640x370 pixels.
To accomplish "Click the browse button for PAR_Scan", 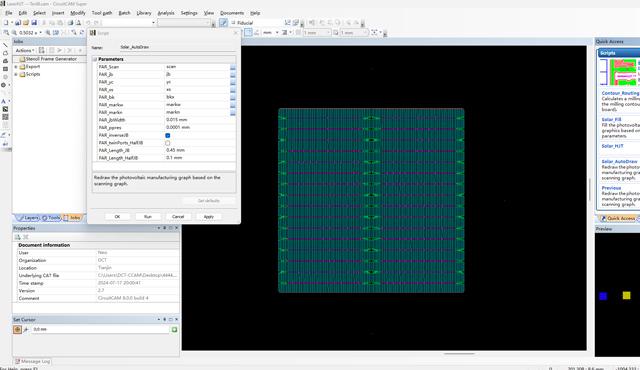I will tap(233, 67).
